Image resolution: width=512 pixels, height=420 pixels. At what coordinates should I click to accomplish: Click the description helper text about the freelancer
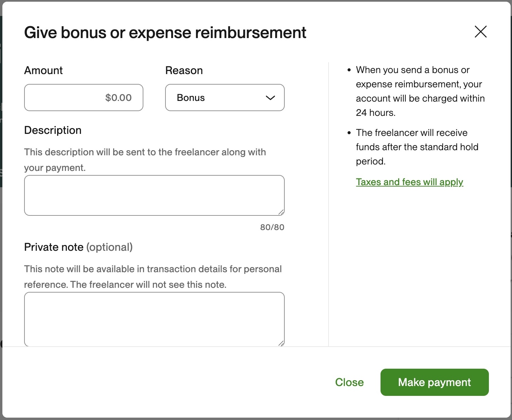pos(145,159)
